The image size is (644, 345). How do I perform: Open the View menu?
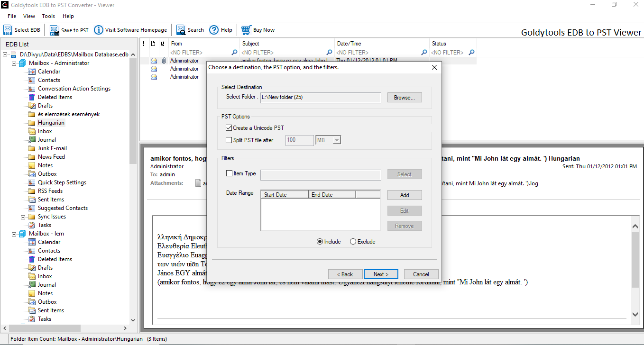(29, 16)
